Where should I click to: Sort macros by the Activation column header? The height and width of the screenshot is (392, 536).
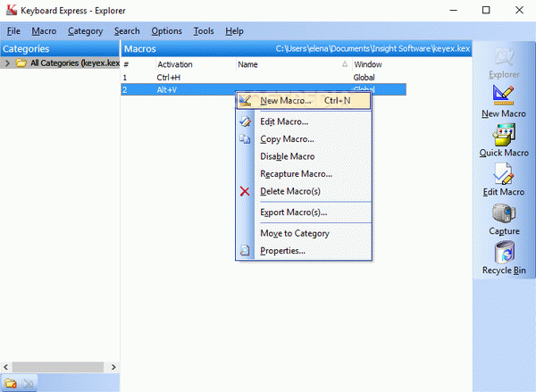(196, 64)
